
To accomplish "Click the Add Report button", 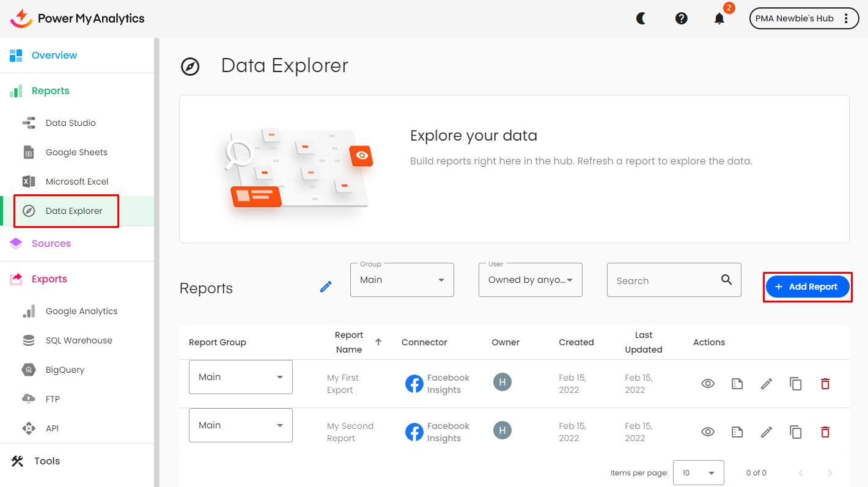I will 807,287.
